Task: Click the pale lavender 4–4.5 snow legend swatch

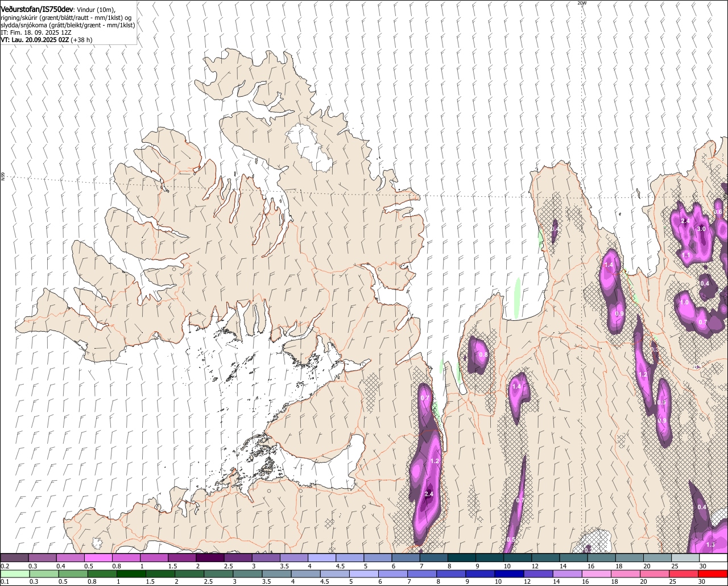Action: [322, 558]
